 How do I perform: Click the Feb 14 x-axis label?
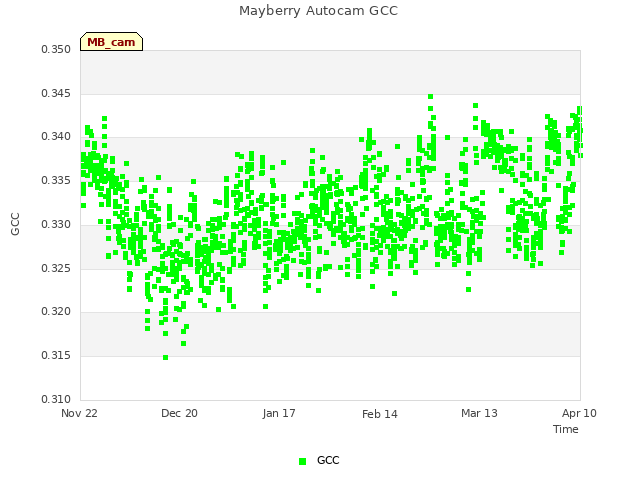click(x=380, y=414)
